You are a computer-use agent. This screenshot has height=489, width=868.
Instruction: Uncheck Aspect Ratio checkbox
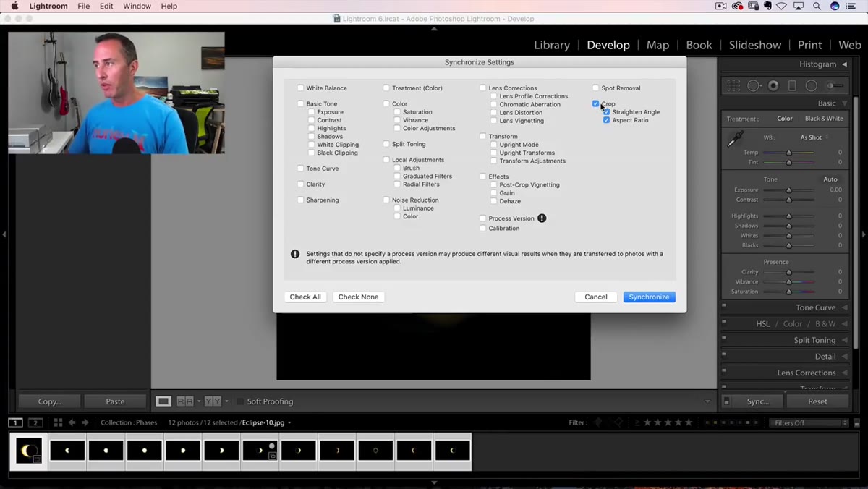[x=606, y=120]
